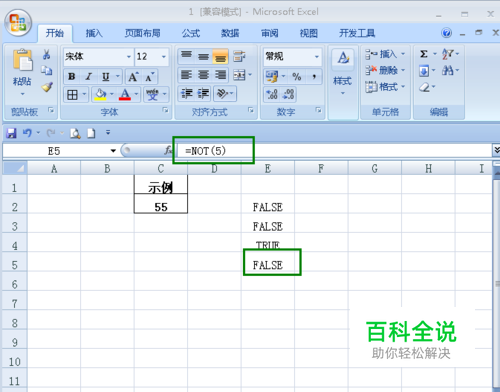This screenshot has width=500, height=392.
Task: Click the AutoSum sigma icon
Action: tap(424, 54)
